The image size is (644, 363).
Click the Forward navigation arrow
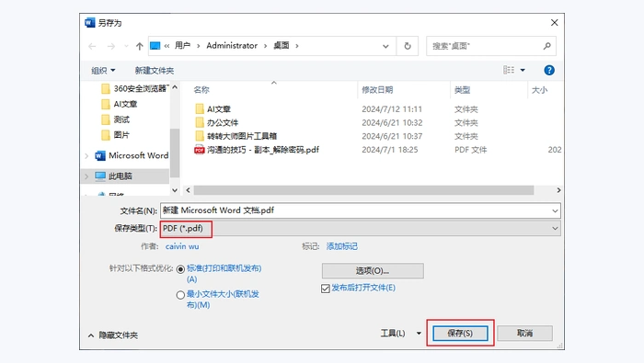coord(111,46)
